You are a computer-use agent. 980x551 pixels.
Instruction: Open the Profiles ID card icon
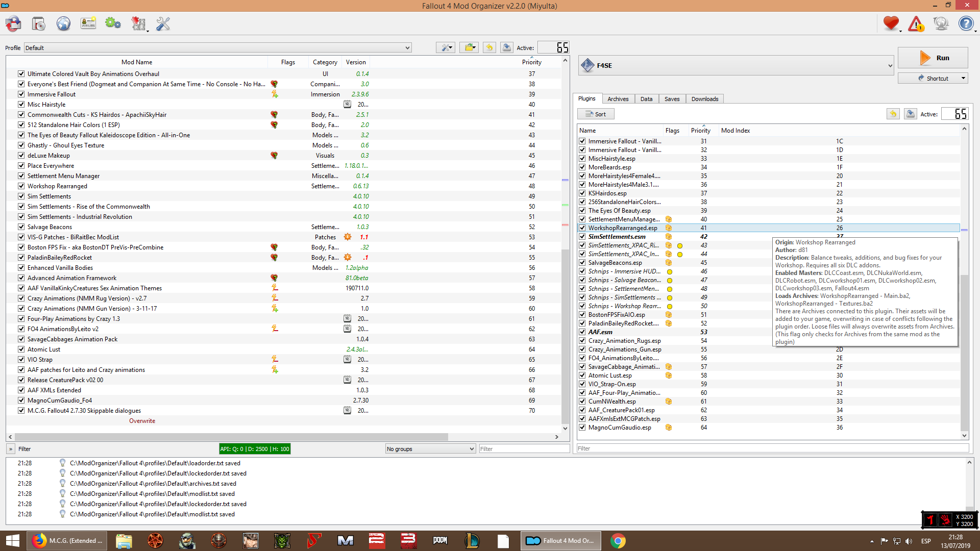88,23
